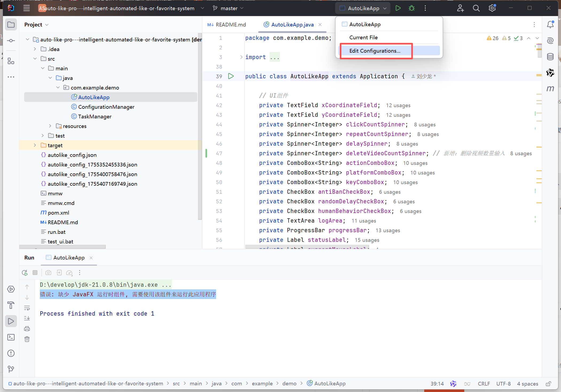Expand the collapsed import block

point(241,57)
